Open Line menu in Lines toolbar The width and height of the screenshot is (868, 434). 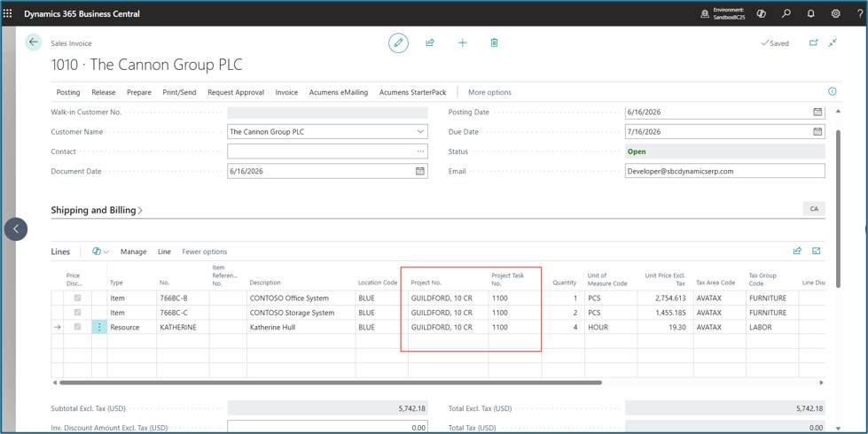[x=164, y=252]
